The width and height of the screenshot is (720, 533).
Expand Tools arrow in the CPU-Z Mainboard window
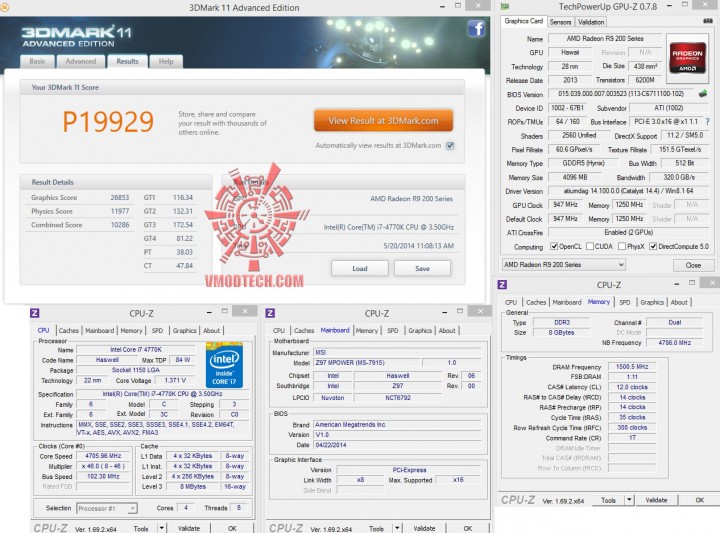397,528
